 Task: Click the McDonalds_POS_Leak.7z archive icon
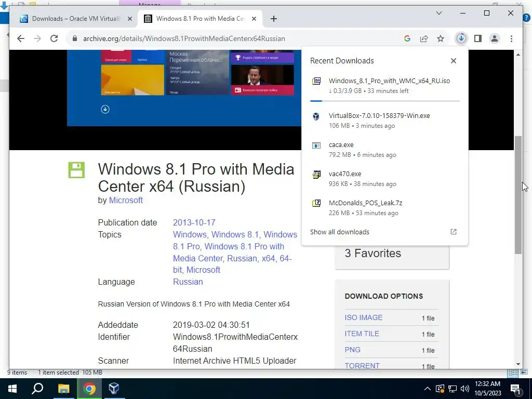[x=316, y=203]
